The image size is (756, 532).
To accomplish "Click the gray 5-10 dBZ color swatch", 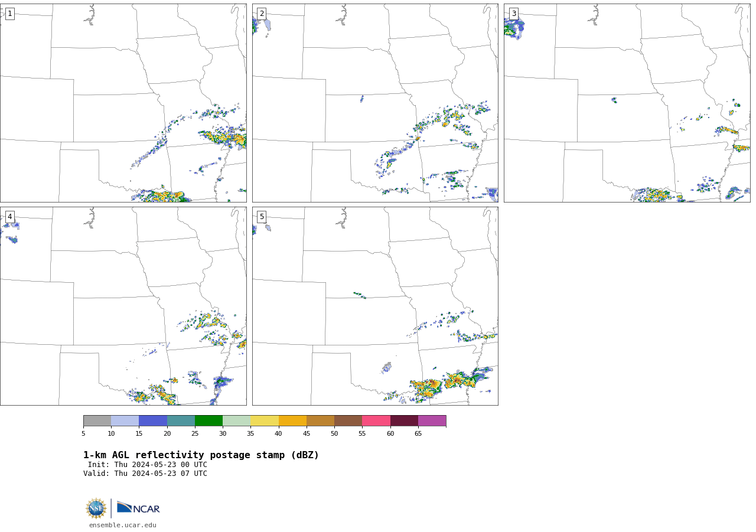I will coord(97,421).
